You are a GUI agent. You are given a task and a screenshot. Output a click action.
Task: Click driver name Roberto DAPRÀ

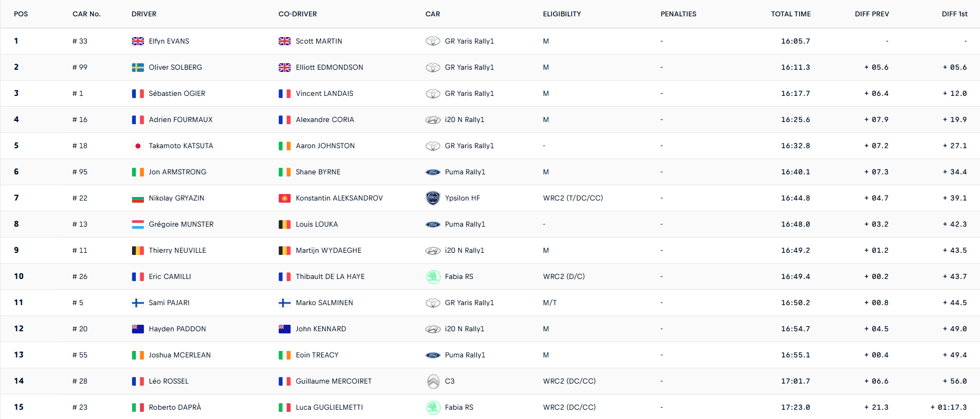(x=175, y=408)
